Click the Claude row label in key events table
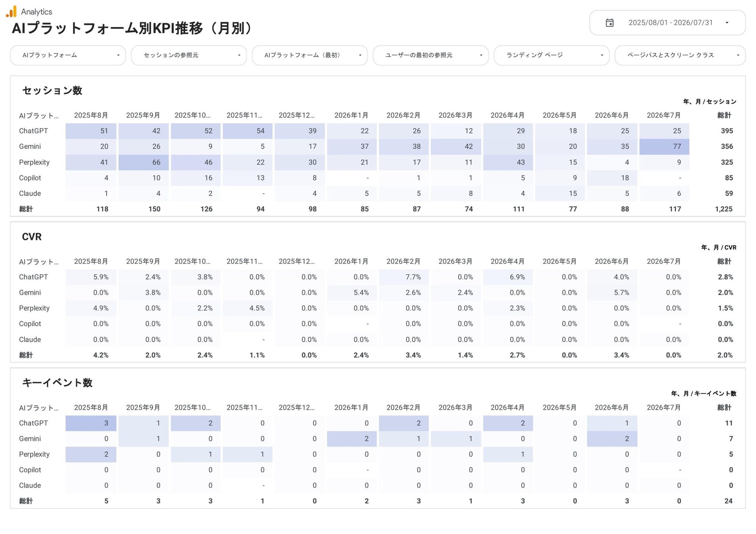The height and width of the screenshot is (534, 756). pos(30,486)
